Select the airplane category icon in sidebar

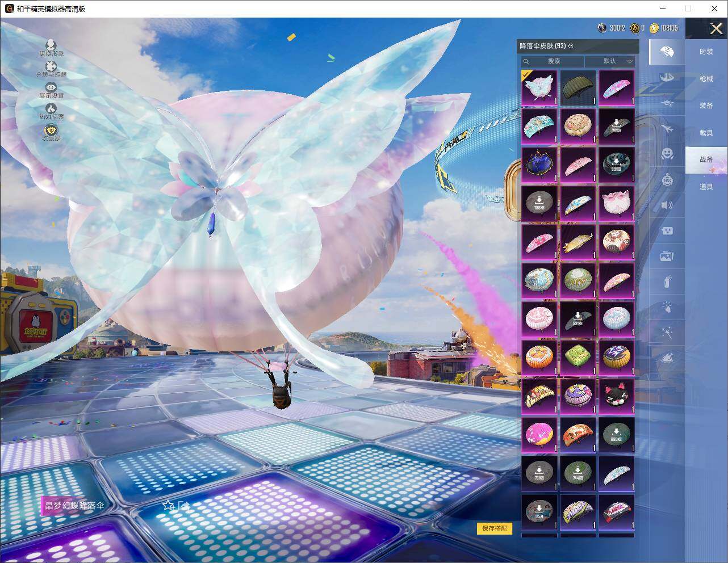(667, 129)
